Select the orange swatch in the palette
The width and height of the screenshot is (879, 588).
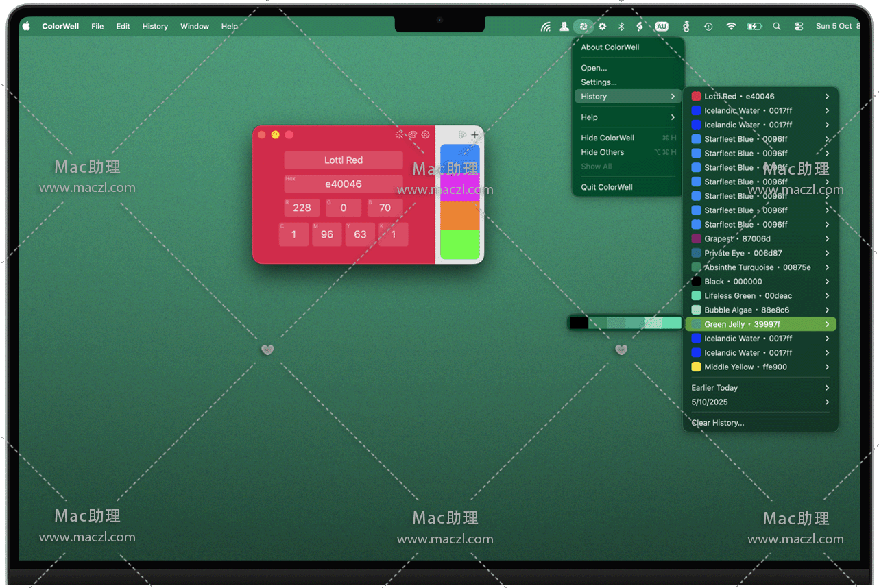459,216
